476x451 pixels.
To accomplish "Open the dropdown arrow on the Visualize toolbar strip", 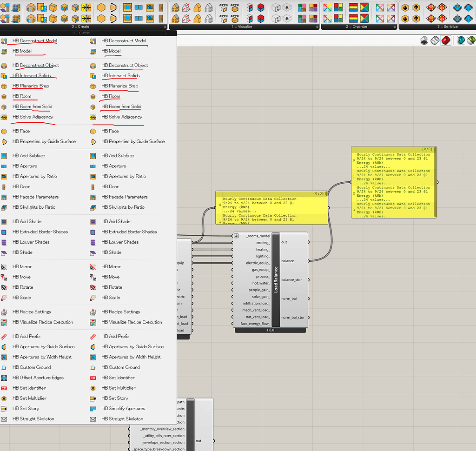I will click(x=316, y=27).
